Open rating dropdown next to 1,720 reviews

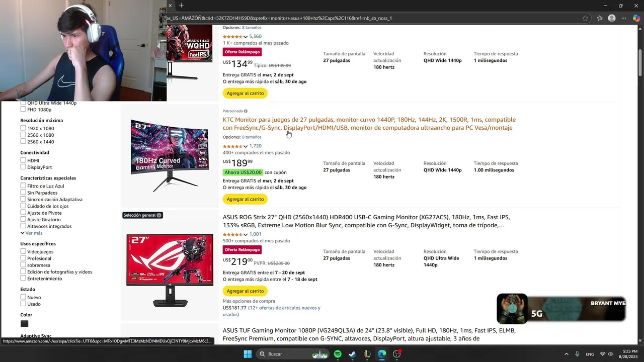[x=246, y=146]
